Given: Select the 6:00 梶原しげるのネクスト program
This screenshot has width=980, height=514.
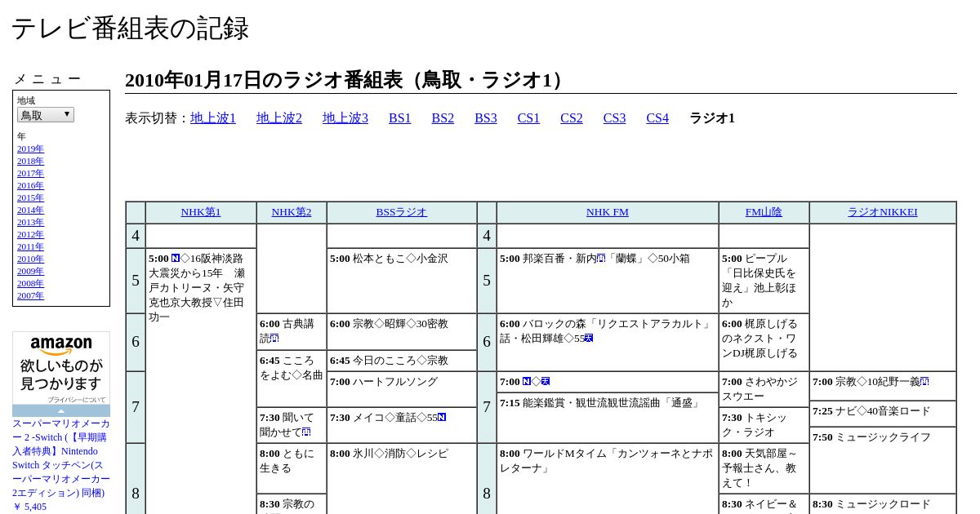Looking at the screenshot, I should (764, 343).
